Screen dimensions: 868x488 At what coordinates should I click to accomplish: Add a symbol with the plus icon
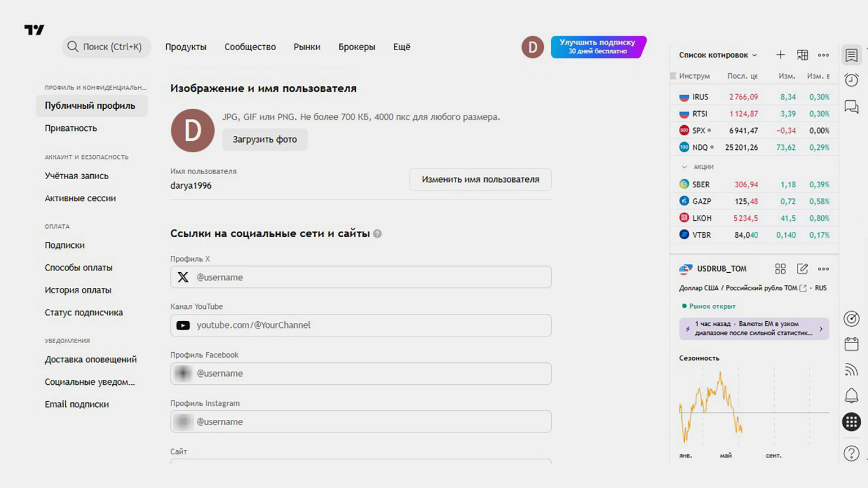[x=780, y=55]
